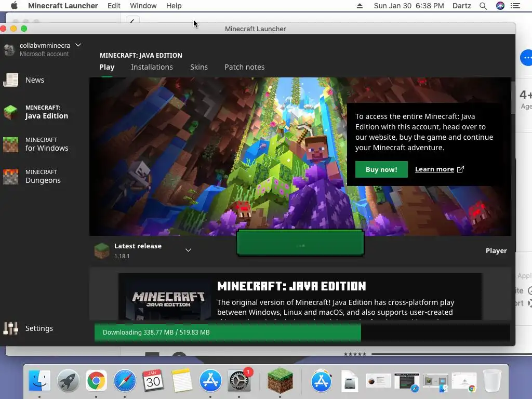Screen dimensions: 532x399
Task: Select Minecraft Java Edition grass block icon
Action: click(10, 112)
